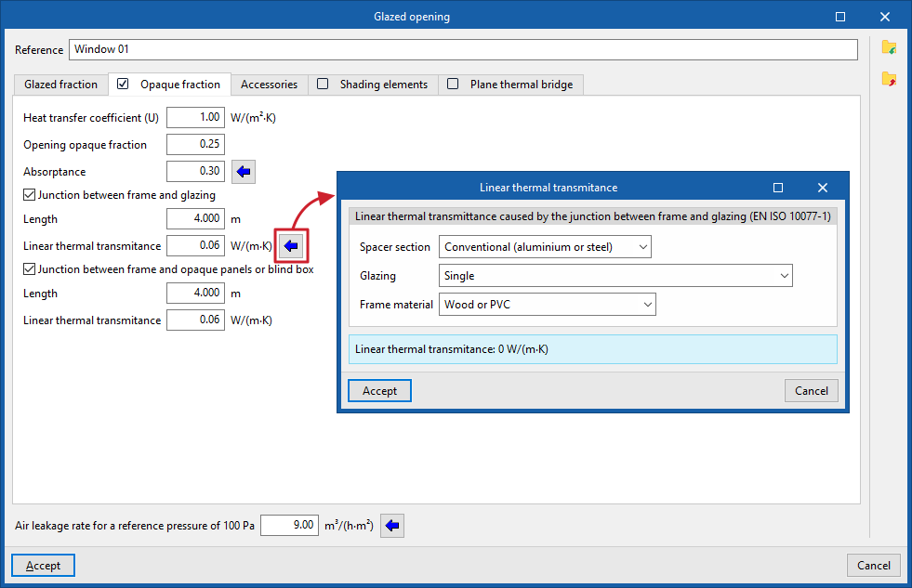Click the folder icon with green arrow
Viewport: 912px width, 588px height.
[x=889, y=47]
